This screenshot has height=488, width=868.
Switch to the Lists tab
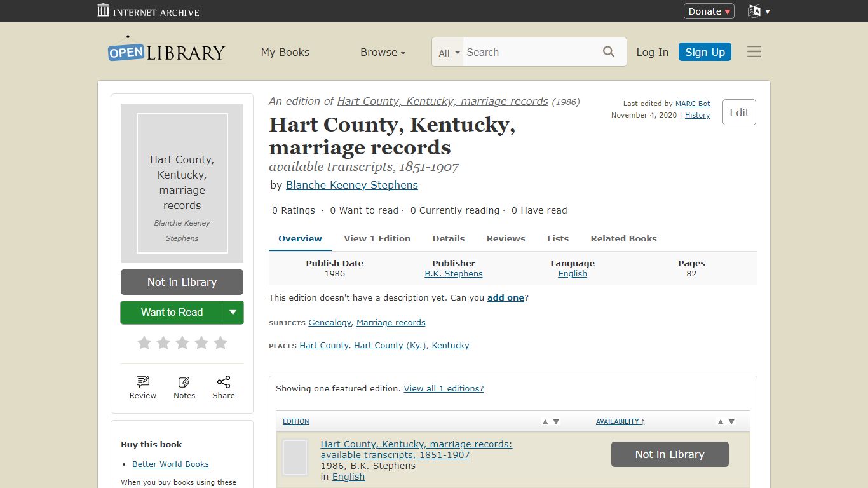tap(558, 238)
